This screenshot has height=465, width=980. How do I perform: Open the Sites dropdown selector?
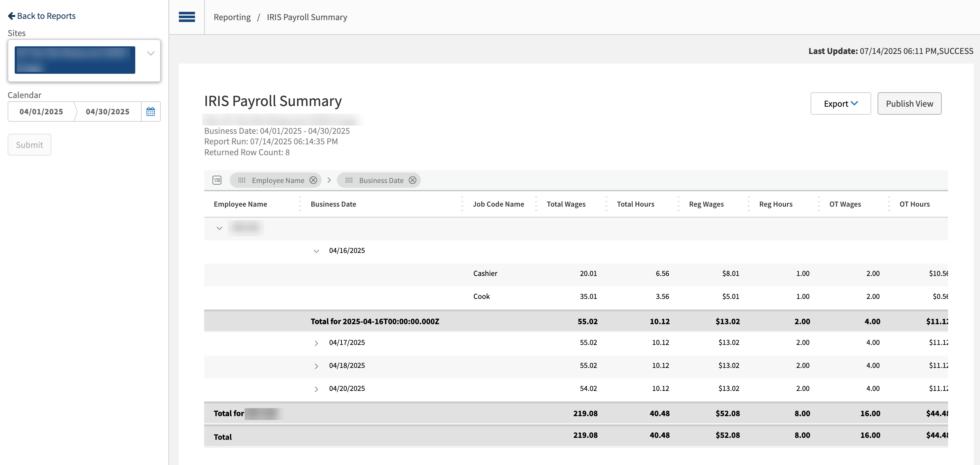[x=150, y=53]
